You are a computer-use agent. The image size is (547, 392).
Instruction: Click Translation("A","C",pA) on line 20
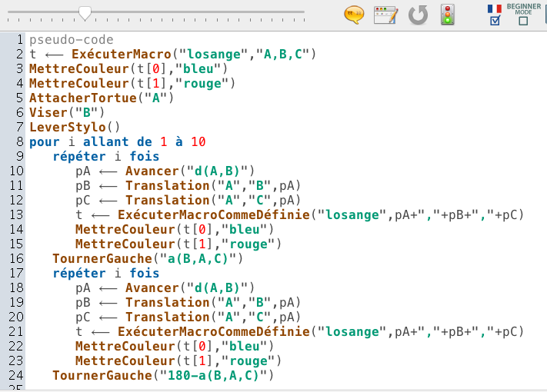[213, 317]
